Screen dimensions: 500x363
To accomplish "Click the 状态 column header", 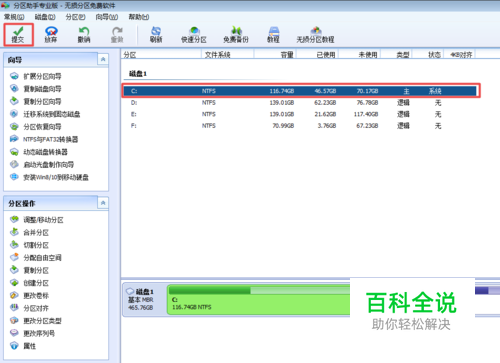I will (x=428, y=55).
